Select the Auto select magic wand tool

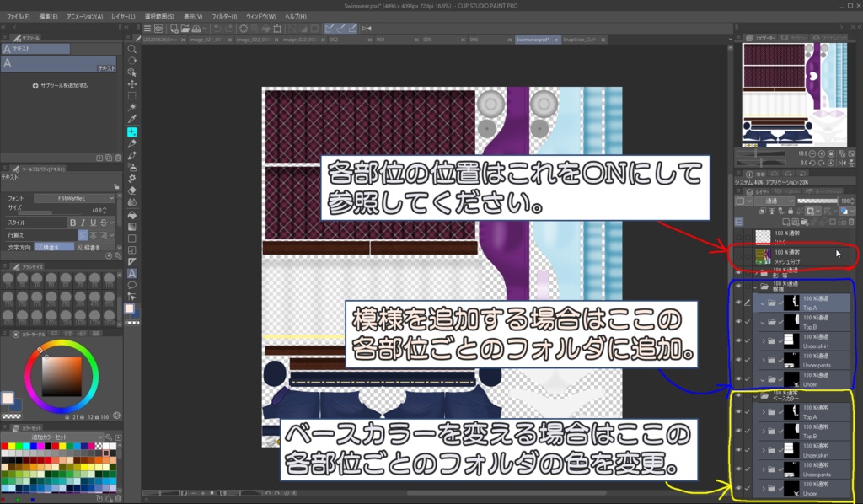pyautogui.click(x=132, y=107)
